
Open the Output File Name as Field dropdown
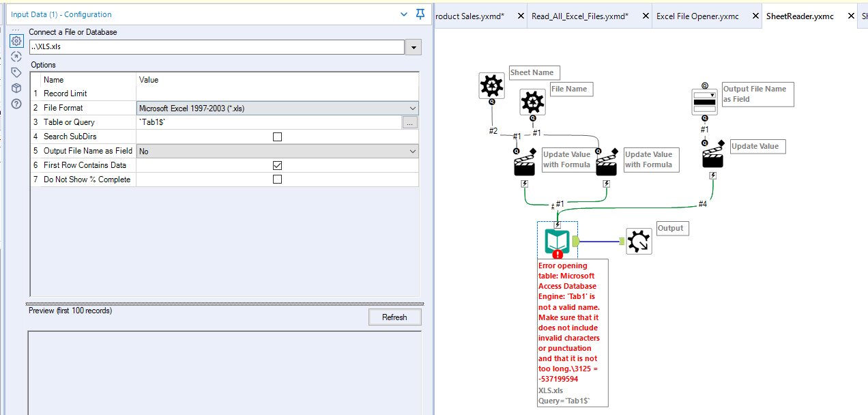tap(411, 150)
